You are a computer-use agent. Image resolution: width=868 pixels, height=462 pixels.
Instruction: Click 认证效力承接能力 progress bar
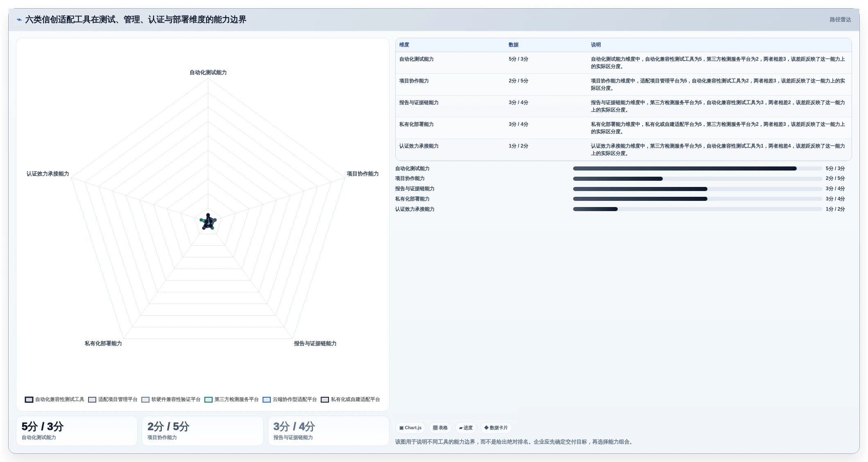pyautogui.click(x=698, y=209)
